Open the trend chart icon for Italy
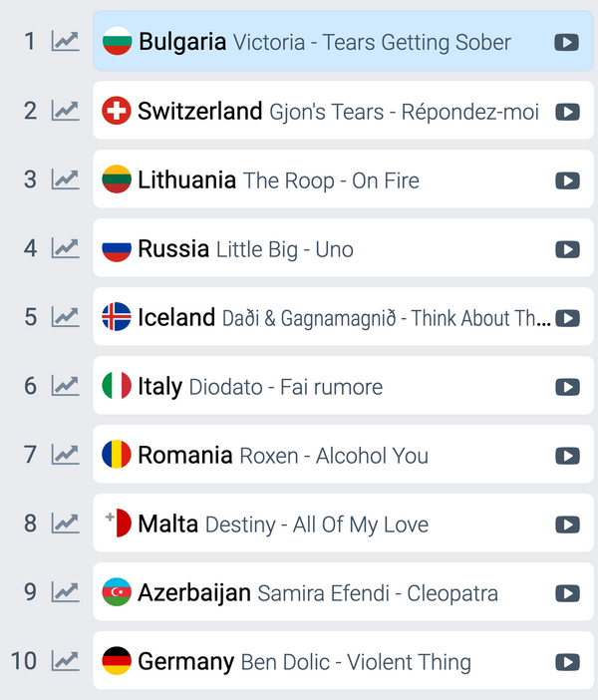This screenshot has height=700, width=598. point(65,385)
